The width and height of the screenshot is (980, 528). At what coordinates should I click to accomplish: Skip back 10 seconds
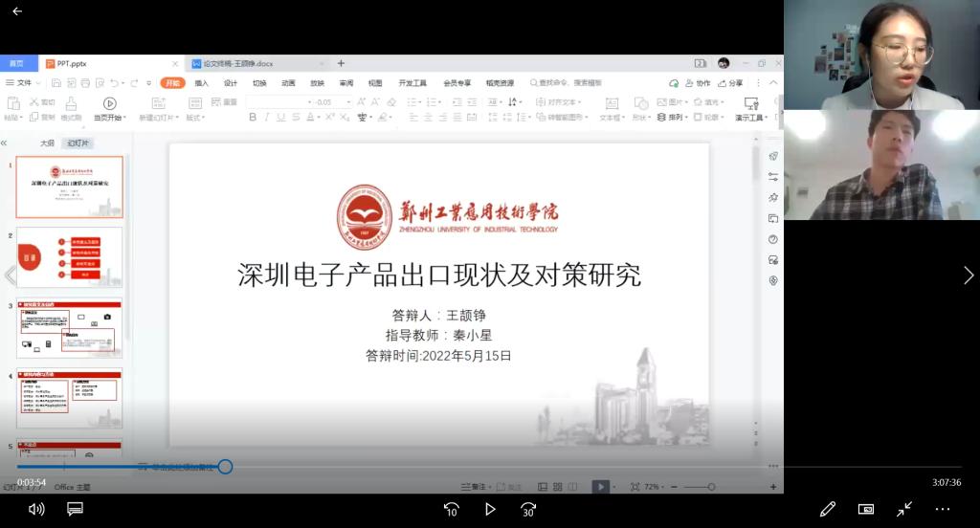[452, 509]
